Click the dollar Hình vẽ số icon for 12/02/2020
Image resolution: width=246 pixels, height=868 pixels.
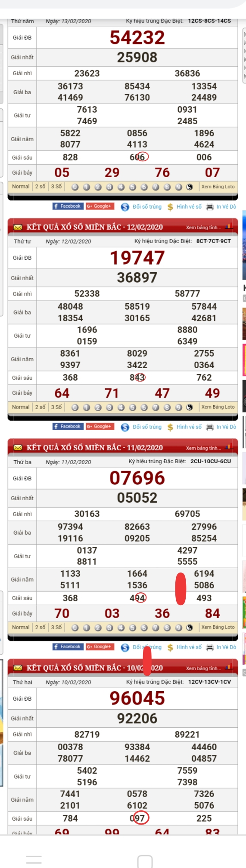170,427
